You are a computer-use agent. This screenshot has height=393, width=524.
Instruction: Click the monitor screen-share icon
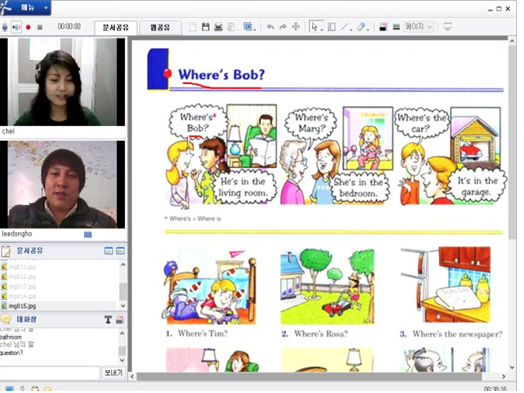(447, 27)
